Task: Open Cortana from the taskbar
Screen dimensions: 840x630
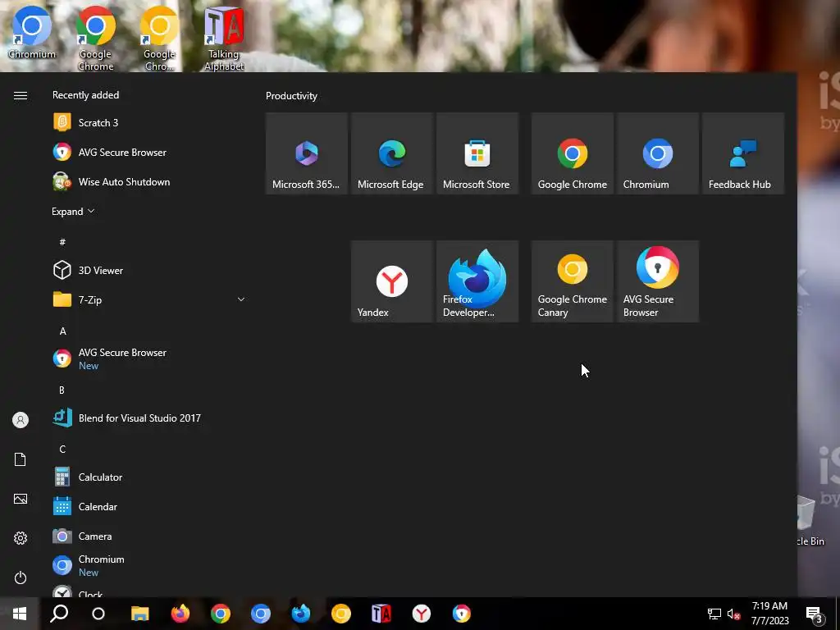Action: (x=98, y=614)
